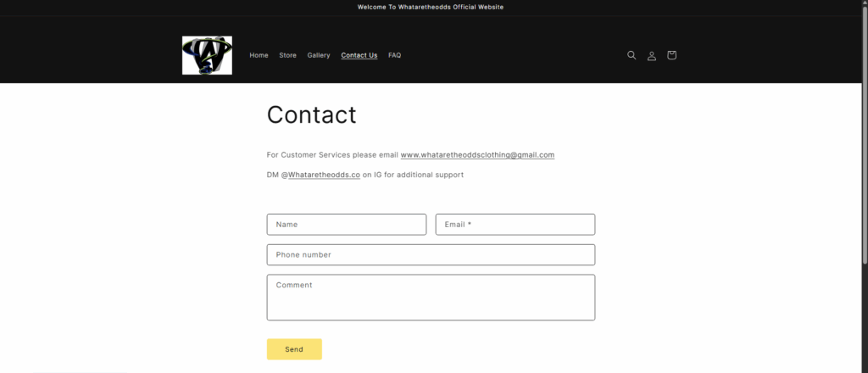
Task: Click the Whataretheodds logo image
Action: tap(207, 55)
